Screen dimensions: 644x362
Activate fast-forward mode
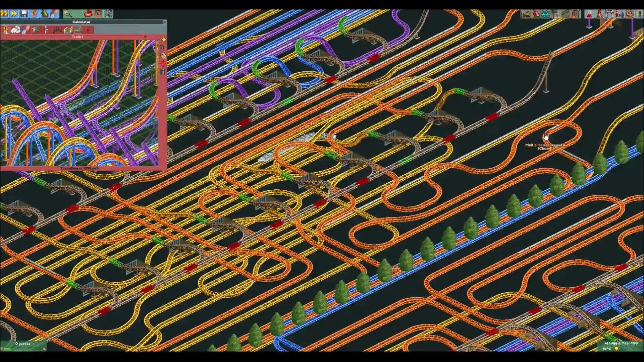click(14, 14)
